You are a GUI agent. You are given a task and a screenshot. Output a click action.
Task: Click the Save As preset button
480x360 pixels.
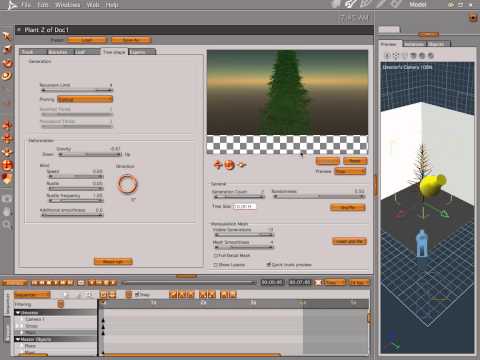(131, 40)
